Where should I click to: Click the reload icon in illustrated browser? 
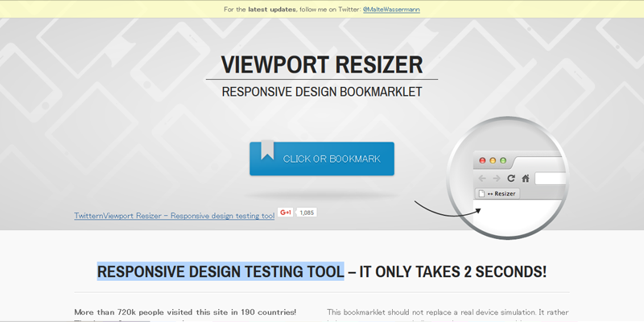coord(511,178)
